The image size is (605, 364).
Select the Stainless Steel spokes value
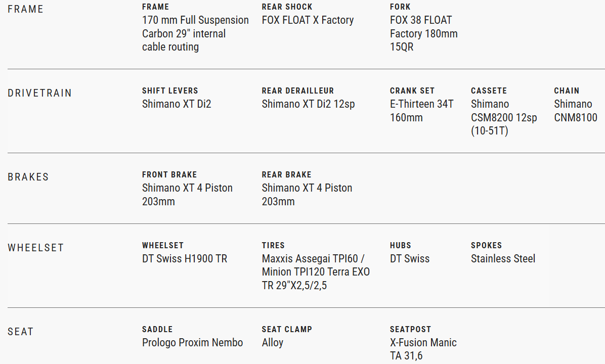[503, 259]
